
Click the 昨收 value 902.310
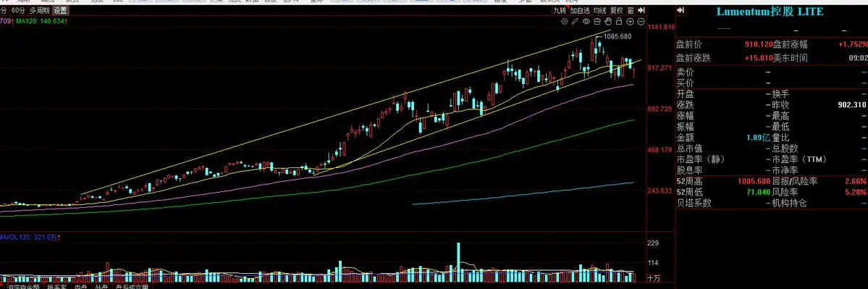853,104
